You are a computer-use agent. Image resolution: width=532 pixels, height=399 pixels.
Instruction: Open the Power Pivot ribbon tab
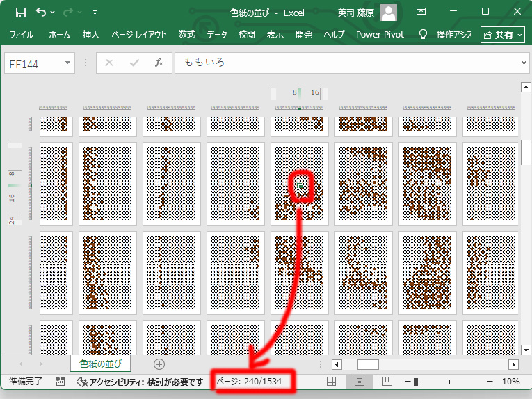380,34
